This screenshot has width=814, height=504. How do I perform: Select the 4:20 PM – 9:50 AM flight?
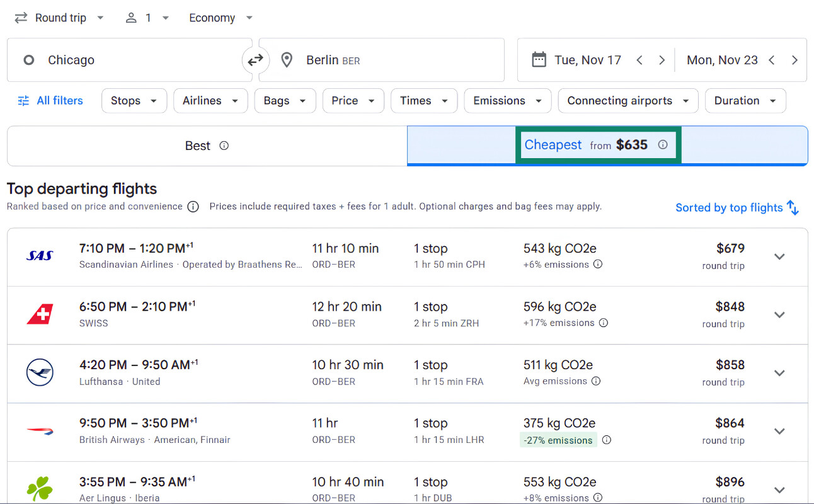pos(407,373)
